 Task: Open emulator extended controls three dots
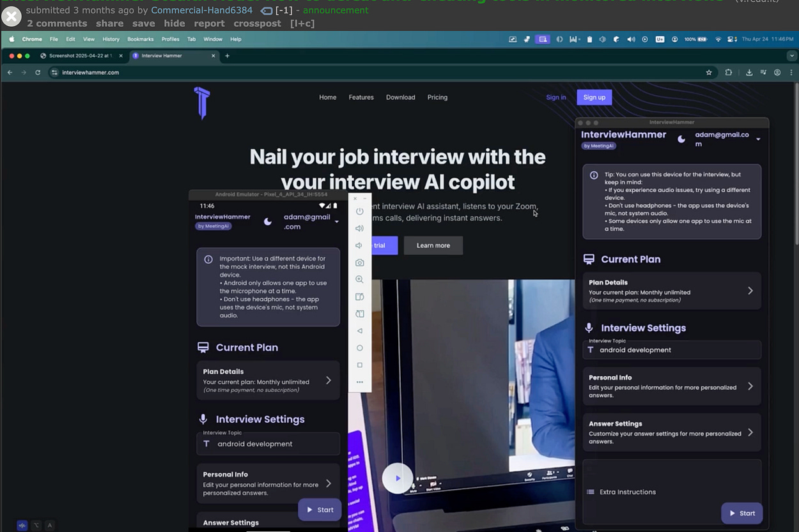[x=360, y=382]
